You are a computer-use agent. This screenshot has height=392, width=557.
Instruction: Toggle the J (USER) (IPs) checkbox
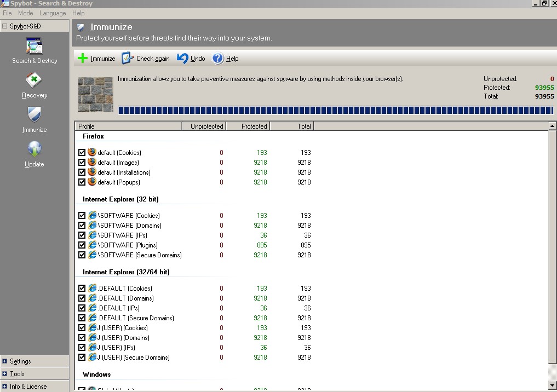[82, 347]
